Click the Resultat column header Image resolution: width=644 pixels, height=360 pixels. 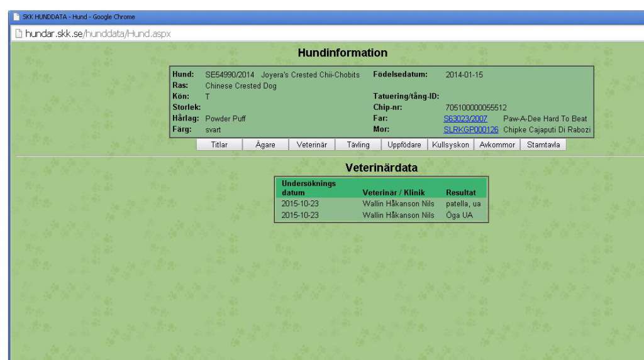pyautogui.click(x=460, y=192)
